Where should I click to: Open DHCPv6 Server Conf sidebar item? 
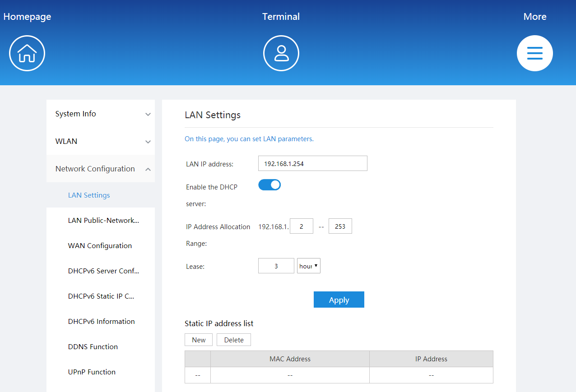(103, 271)
